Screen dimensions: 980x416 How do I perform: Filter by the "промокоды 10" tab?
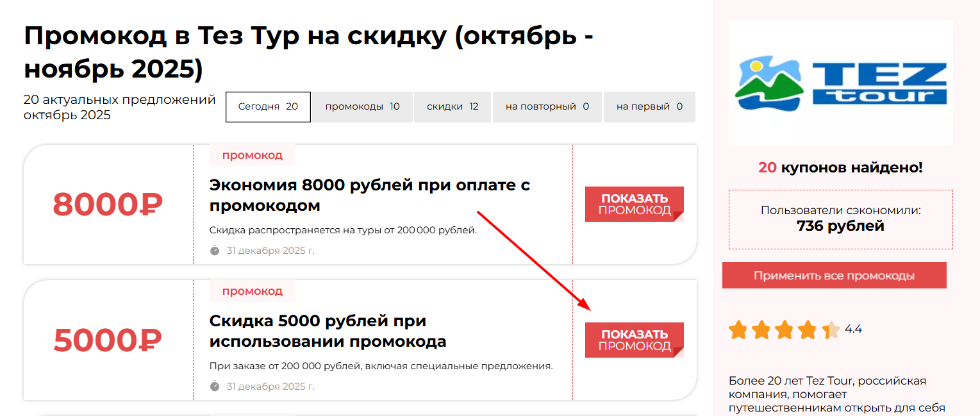tap(362, 106)
